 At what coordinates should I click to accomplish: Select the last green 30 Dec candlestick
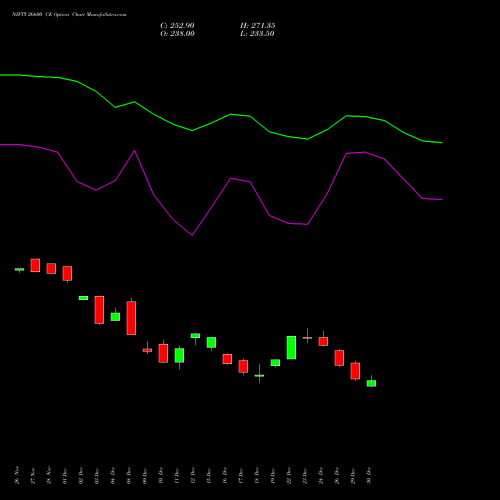pyautogui.click(x=371, y=383)
